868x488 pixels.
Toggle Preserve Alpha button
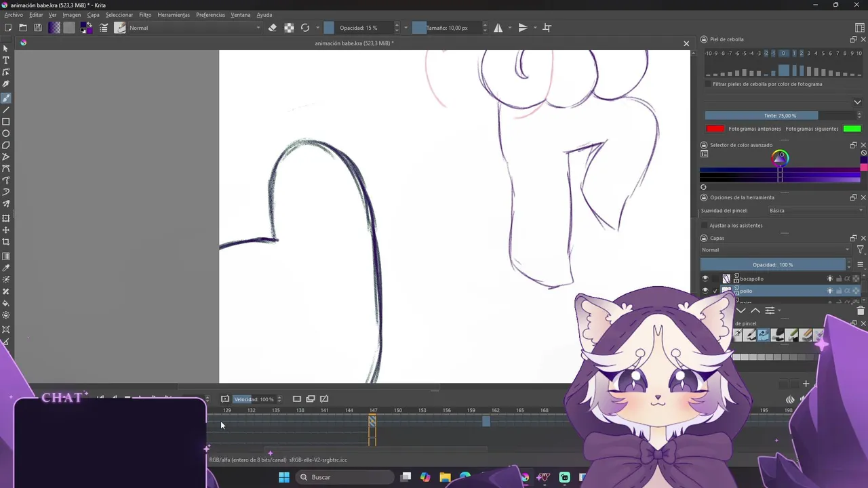point(289,28)
